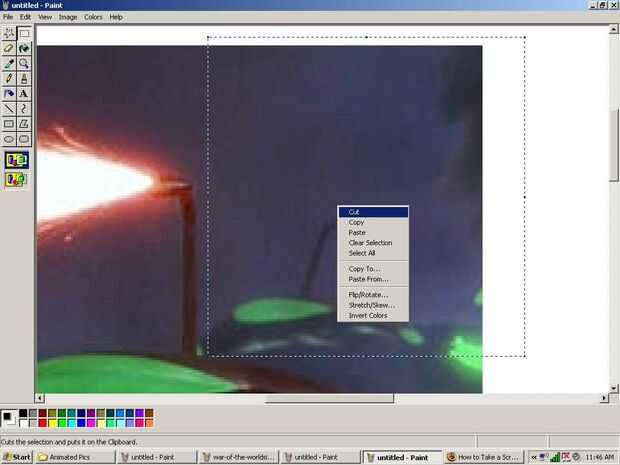Select the Magnifier tool
This screenshot has height=465, width=620.
24,64
